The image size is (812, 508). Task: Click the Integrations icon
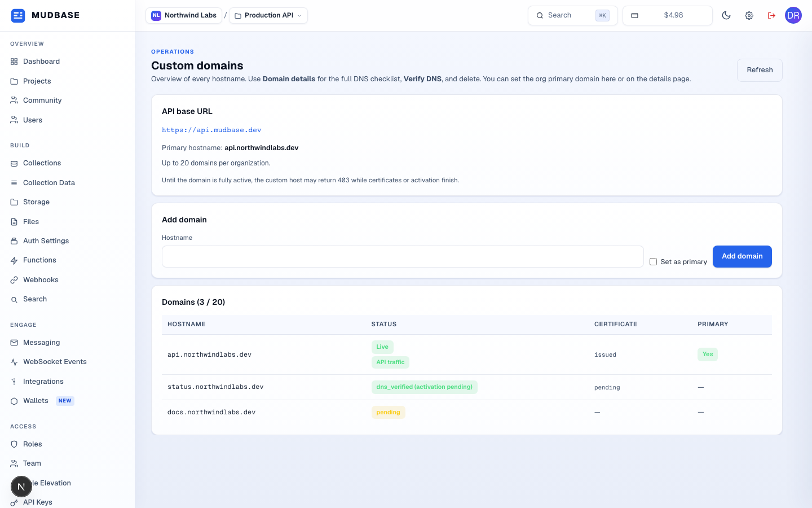point(14,382)
